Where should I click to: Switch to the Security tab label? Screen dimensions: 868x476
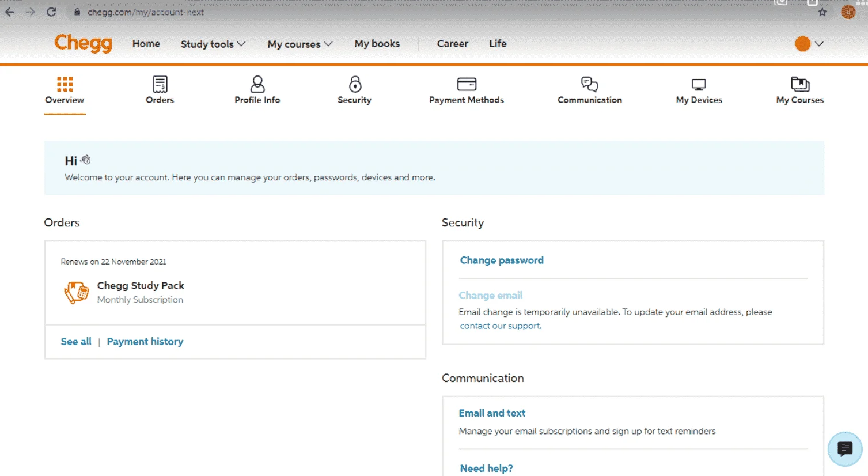pyautogui.click(x=355, y=100)
